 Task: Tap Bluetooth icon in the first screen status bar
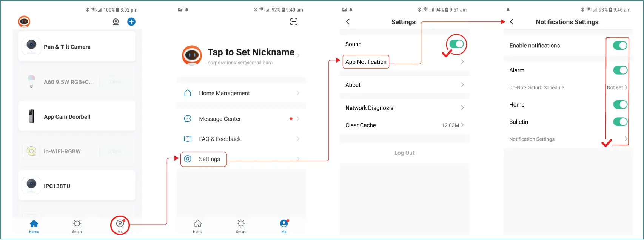88,10
